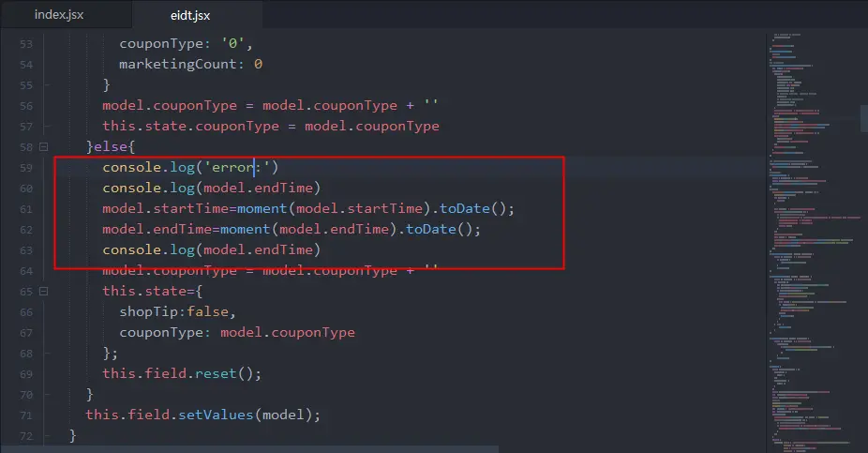
Task: Click shopTip:false on line 66
Action: pyautogui.click(x=177, y=311)
